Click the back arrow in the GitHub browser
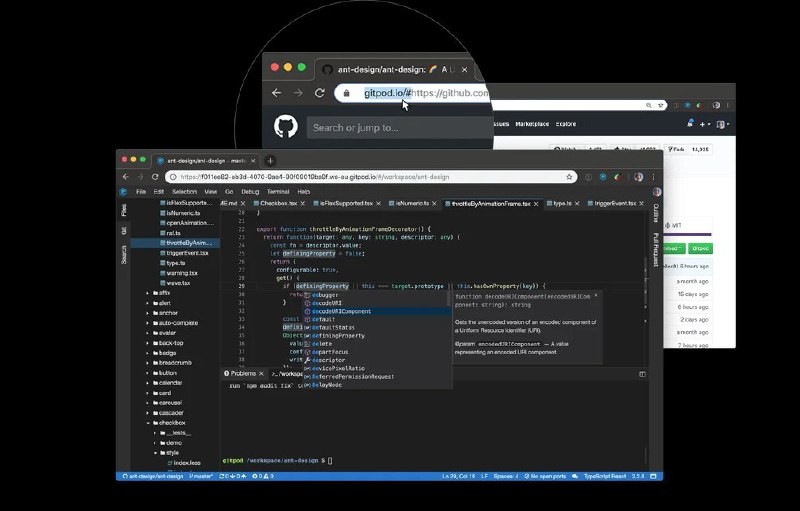 coord(276,93)
